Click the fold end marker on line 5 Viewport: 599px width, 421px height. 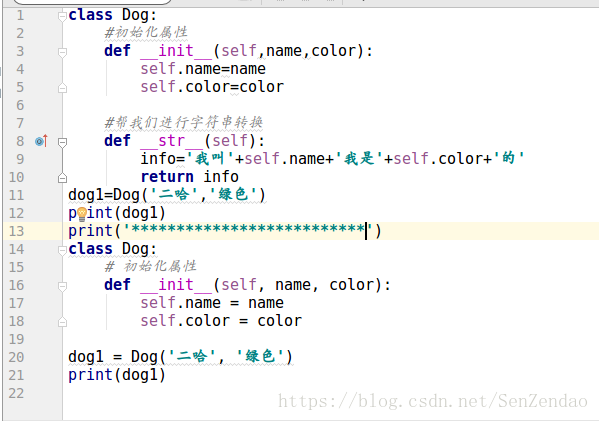coord(62,88)
